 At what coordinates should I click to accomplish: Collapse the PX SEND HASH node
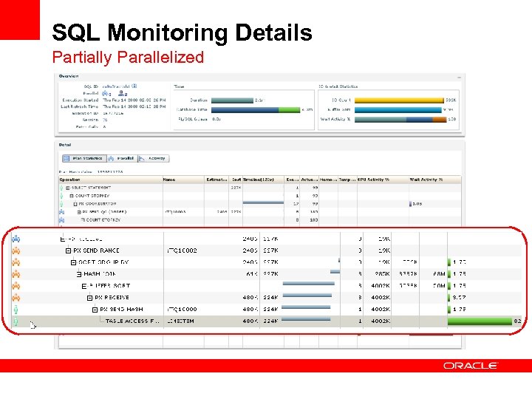click(x=95, y=310)
